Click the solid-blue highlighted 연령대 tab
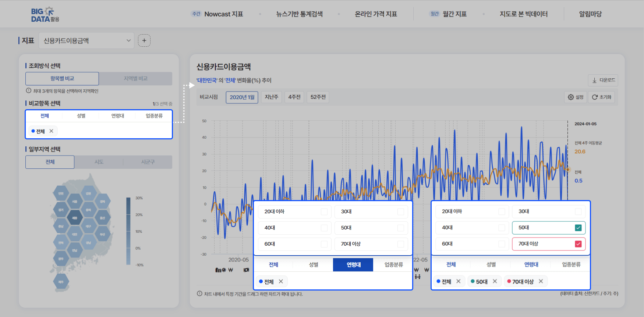 353,265
